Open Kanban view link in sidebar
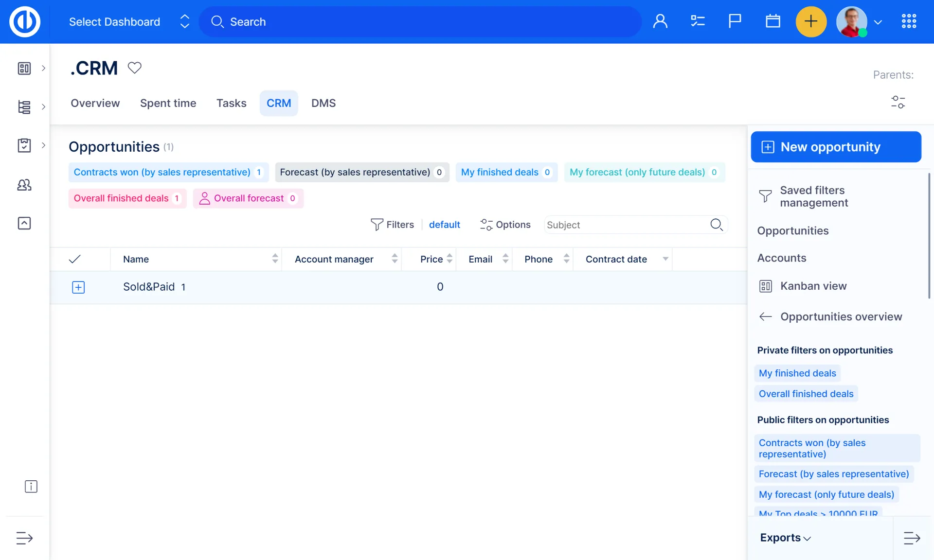The width and height of the screenshot is (934, 560). pyautogui.click(x=813, y=286)
